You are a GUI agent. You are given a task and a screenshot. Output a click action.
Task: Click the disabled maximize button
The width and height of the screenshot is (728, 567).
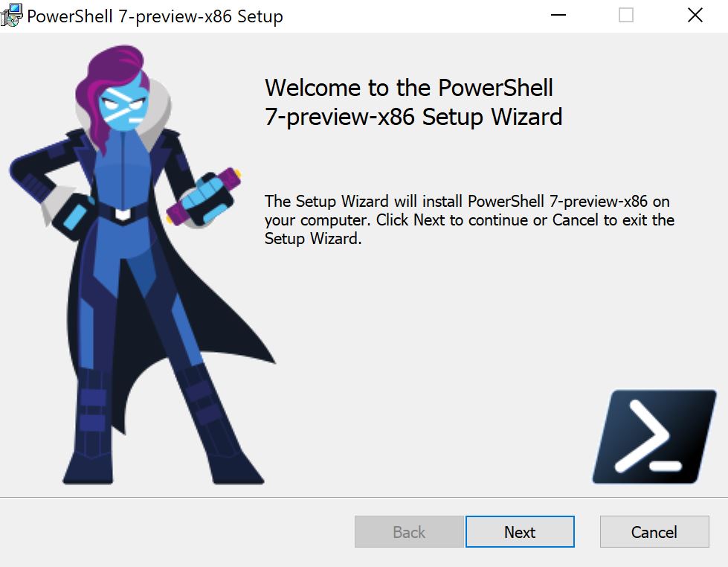click(626, 16)
